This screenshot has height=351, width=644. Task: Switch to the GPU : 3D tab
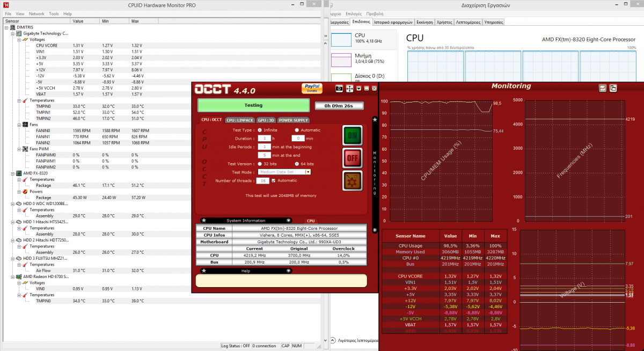(266, 120)
